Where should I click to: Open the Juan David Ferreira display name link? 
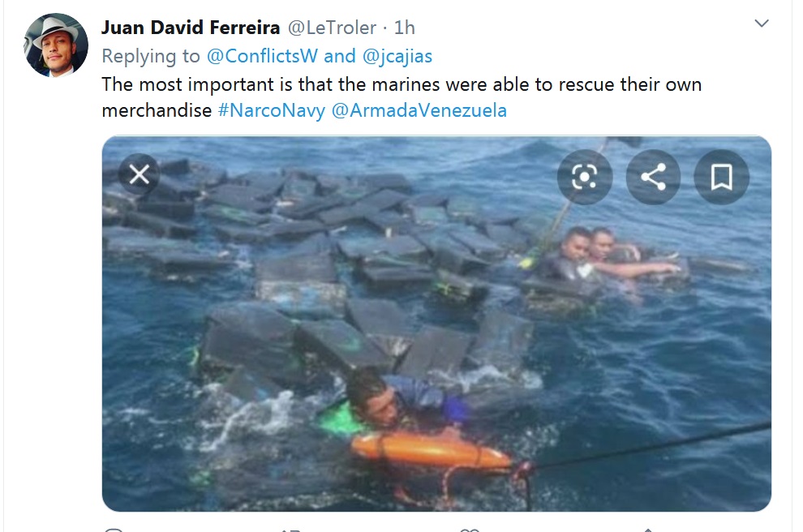(x=191, y=28)
